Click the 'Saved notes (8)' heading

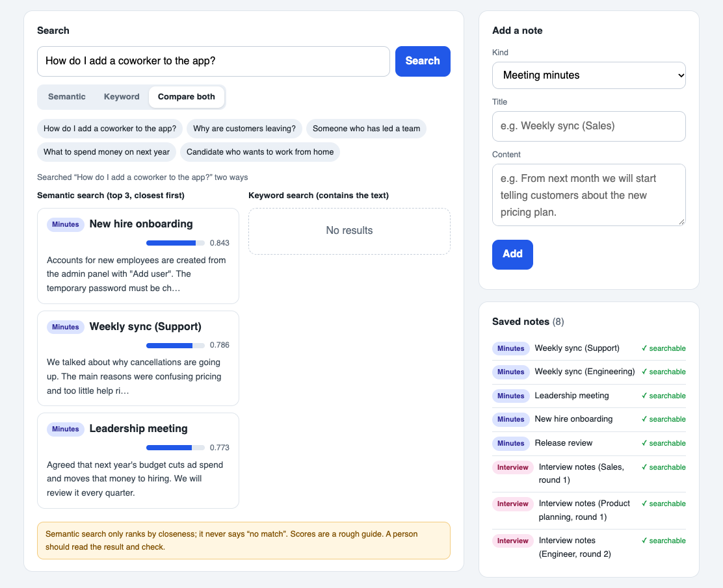pos(528,322)
